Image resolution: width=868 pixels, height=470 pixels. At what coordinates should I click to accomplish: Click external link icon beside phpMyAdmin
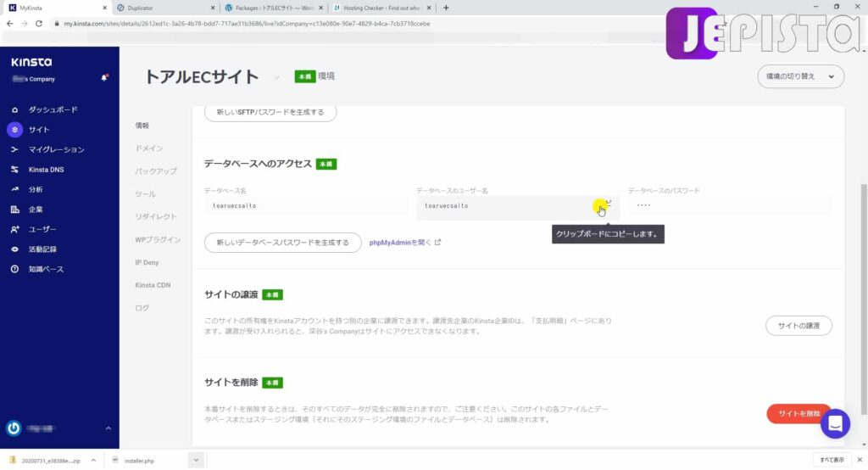[438, 242]
